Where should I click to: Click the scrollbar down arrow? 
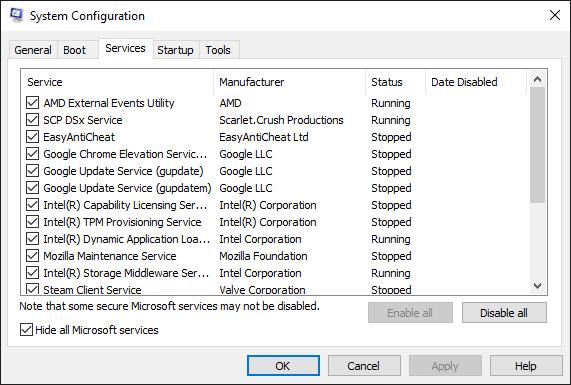537,286
